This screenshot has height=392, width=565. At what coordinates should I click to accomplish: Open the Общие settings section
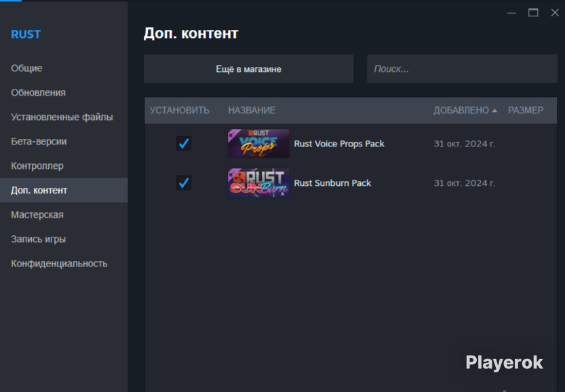click(x=26, y=68)
